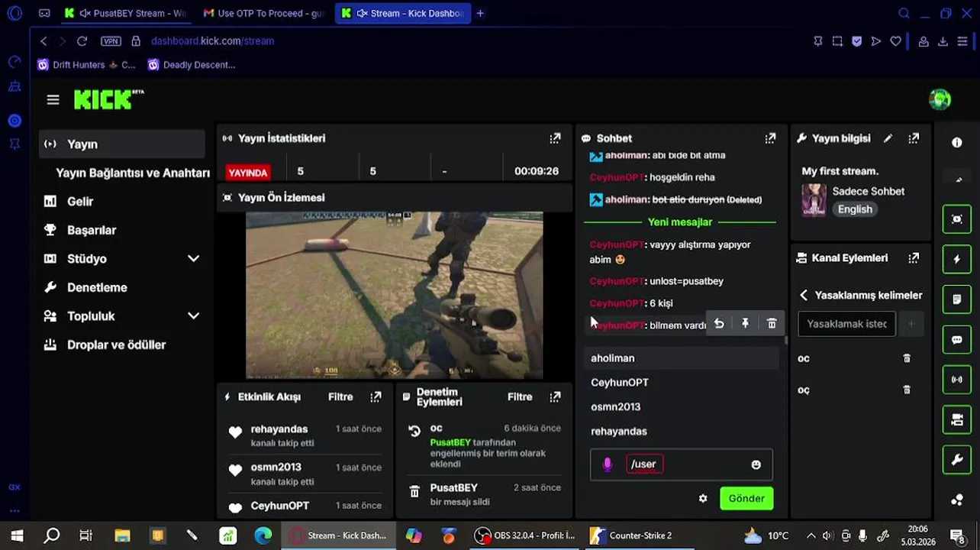This screenshot has width=980, height=550.
Task: Click rehayandas in activity feed
Action: click(279, 429)
